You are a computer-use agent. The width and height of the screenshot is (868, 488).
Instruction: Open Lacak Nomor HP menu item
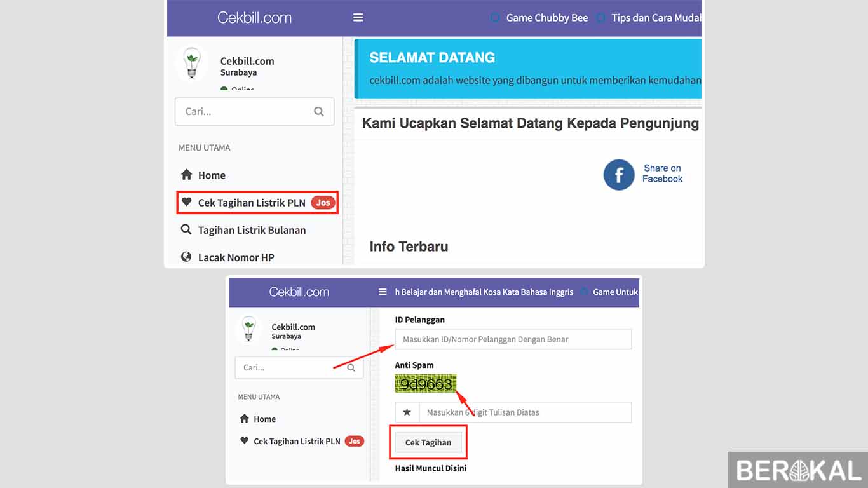pos(236,257)
